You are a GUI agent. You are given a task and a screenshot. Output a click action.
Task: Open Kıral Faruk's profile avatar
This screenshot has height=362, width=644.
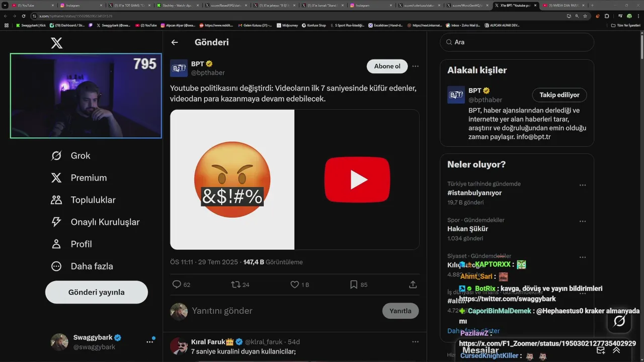[179, 346]
